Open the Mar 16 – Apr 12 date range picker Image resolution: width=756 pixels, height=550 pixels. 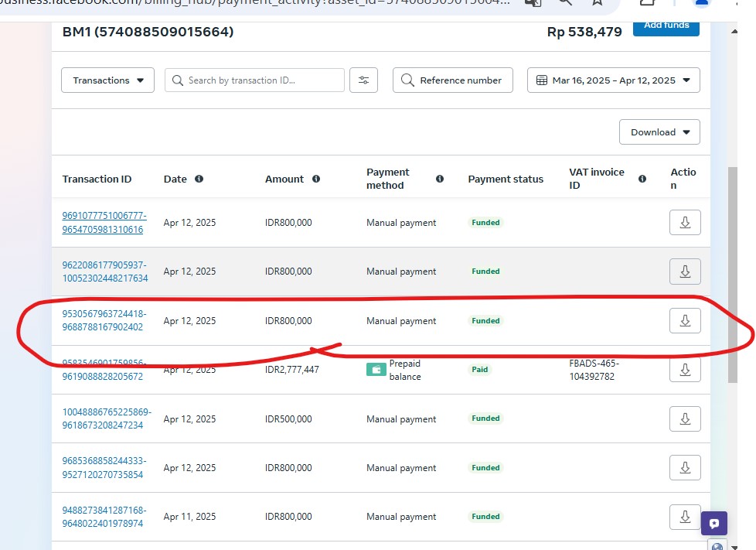[x=613, y=80]
